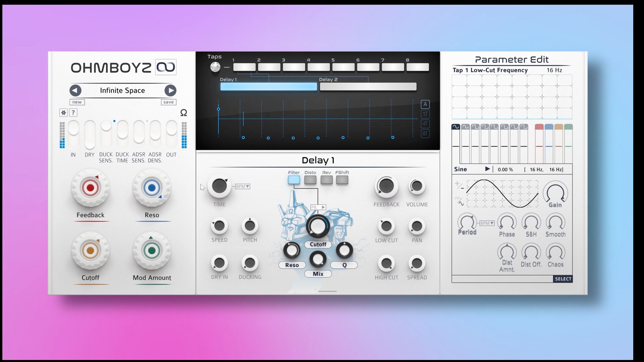644x362 pixels.
Task: Toggle tap 1 button
Action: point(245,67)
